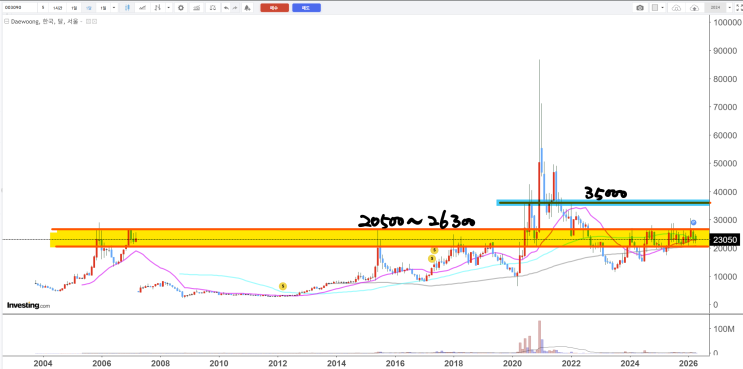Collapse the Daewoong legend toggle box
The height and width of the screenshot is (369, 743).
[x=7, y=21]
